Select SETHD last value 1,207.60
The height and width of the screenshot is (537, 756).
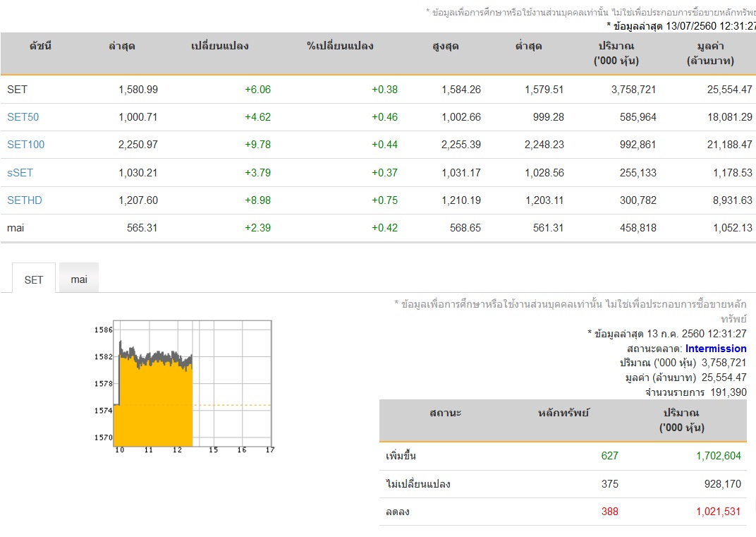[x=138, y=200]
